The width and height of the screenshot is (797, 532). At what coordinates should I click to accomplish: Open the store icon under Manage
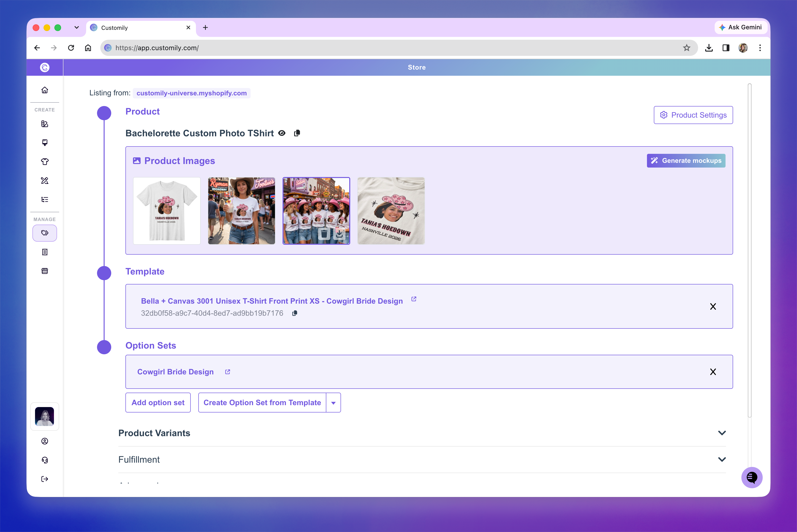click(44, 271)
